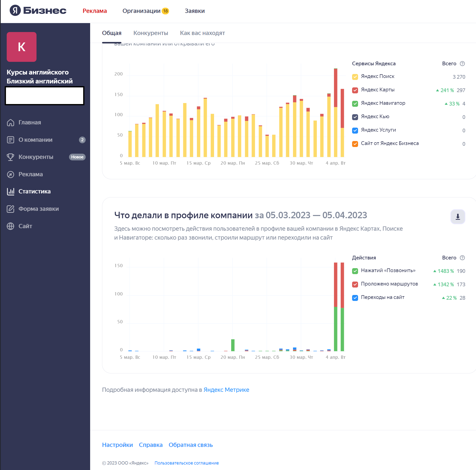Screen dimensions: 476x470
Task: Click the Yandex Business logo icon
Action: click(x=15, y=11)
